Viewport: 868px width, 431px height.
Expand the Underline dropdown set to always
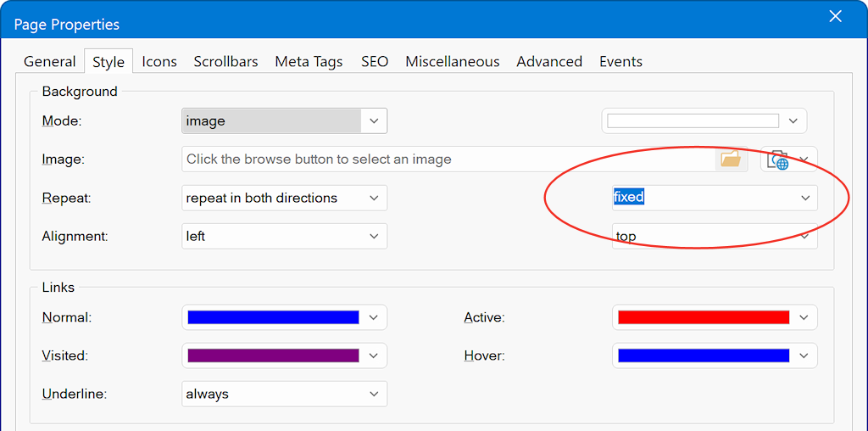[284, 394]
